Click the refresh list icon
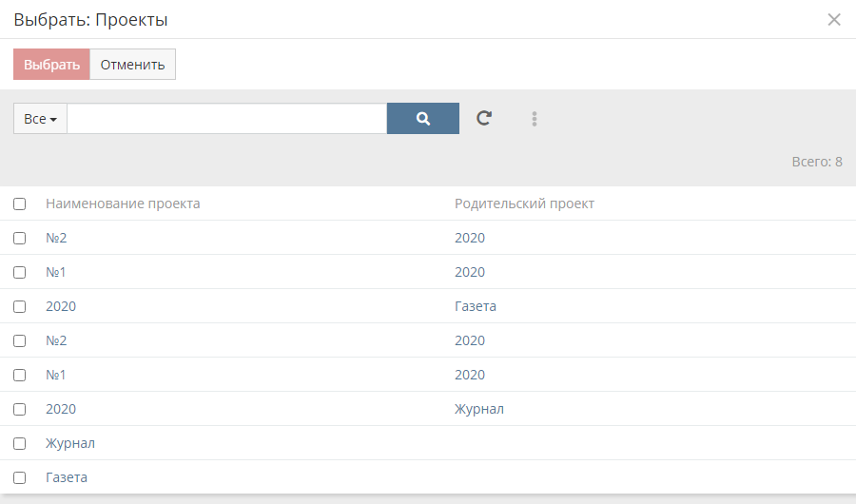This screenshot has width=856, height=504. click(484, 119)
